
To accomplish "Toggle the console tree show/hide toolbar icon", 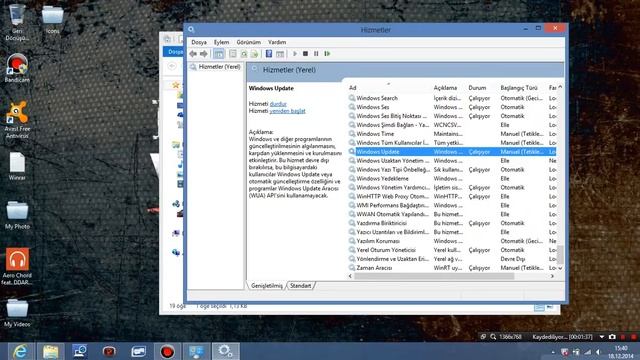I will tap(219, 53).
